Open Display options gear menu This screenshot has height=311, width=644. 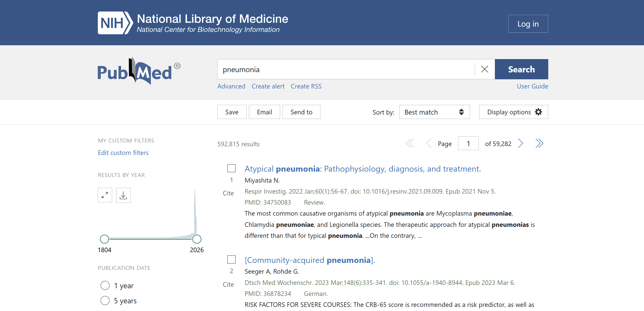click(513, 112)
